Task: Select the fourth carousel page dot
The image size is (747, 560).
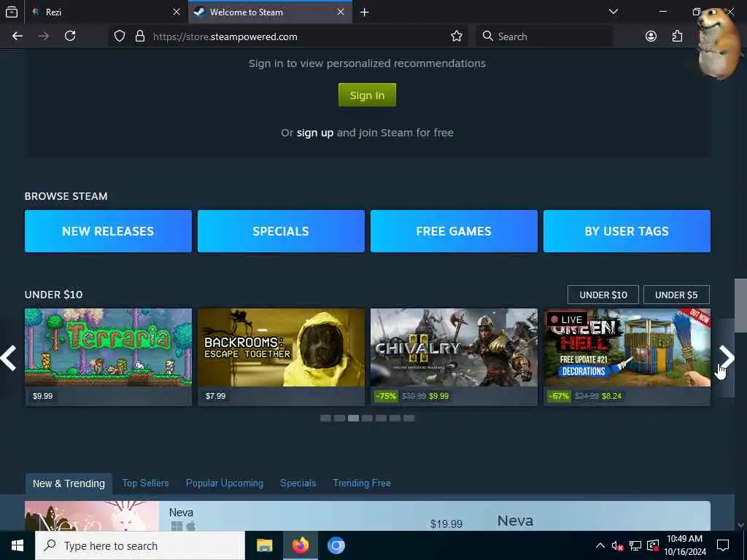Action: click(x=367, y=418)
